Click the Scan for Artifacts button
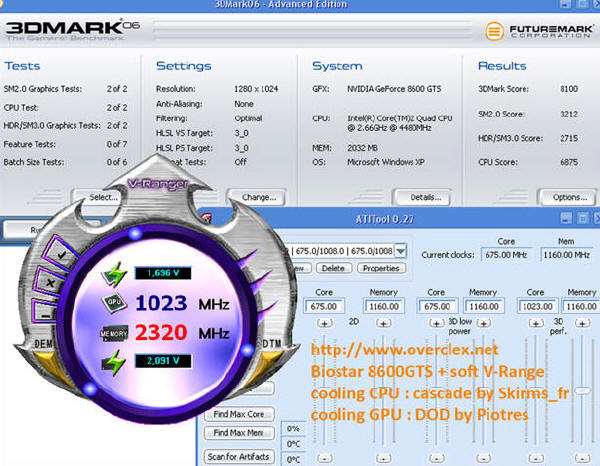Image resolution: width=600 pixels, height=466 pixels. 239,456
